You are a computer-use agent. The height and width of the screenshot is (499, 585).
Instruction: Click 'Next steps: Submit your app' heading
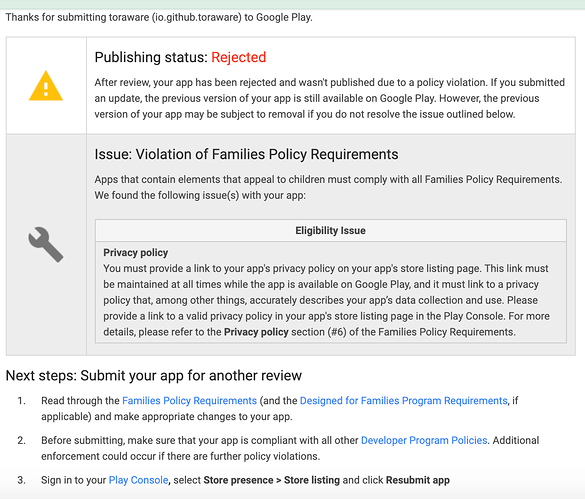[154, 375]
